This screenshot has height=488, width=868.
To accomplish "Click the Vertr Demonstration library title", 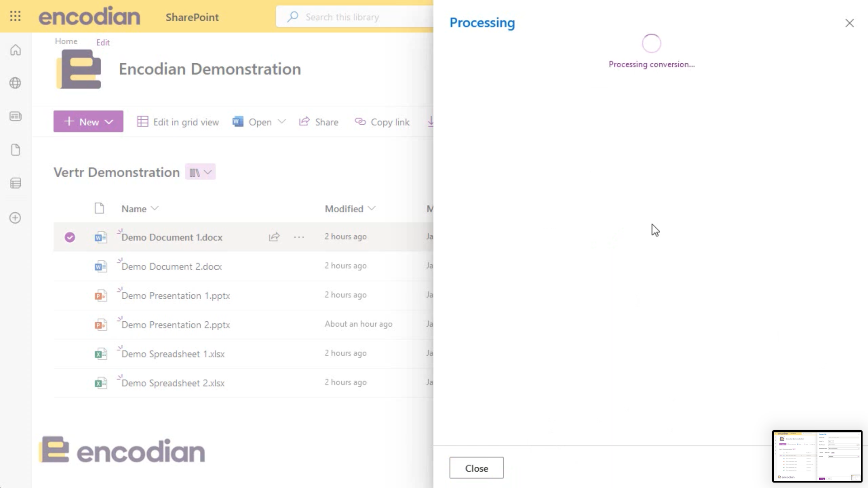I will [117, 172].
